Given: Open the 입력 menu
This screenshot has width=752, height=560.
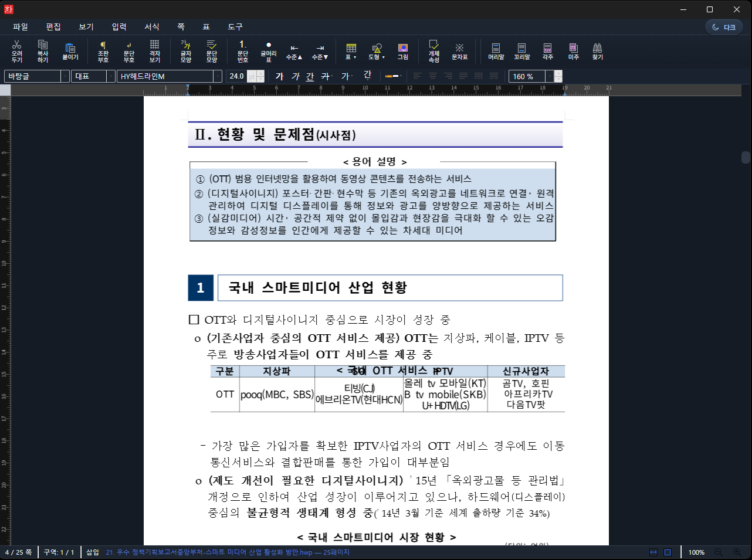Looking at the screenshot, I should point(119,27).
